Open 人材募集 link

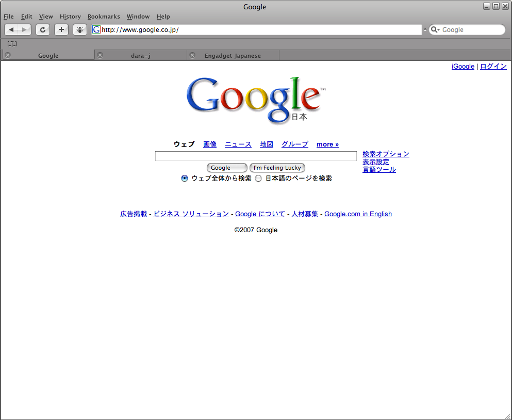pyautogui.click(x=305, y=214)
